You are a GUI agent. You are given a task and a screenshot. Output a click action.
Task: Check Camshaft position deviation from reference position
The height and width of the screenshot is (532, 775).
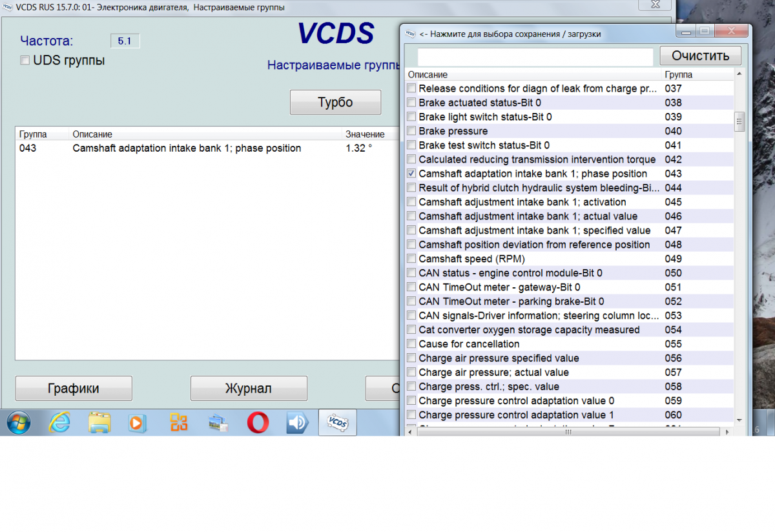(411, 245)
